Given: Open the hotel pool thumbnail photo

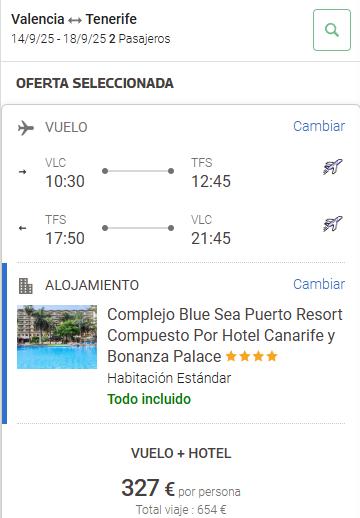Looking at the screenshot, I should (57, 337).
